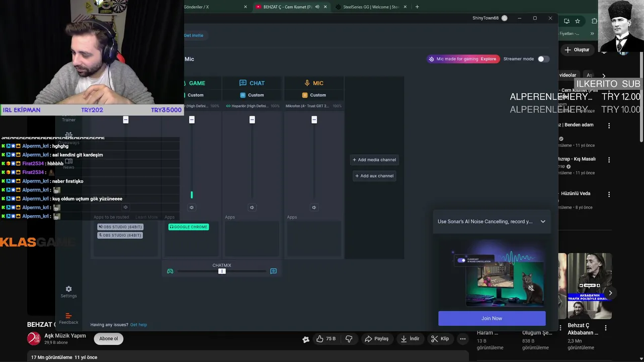The width and height of the screenshot is (644, 362).
Task: Click the chat icon beside ChatMix slider
Action: click(273, 271)
